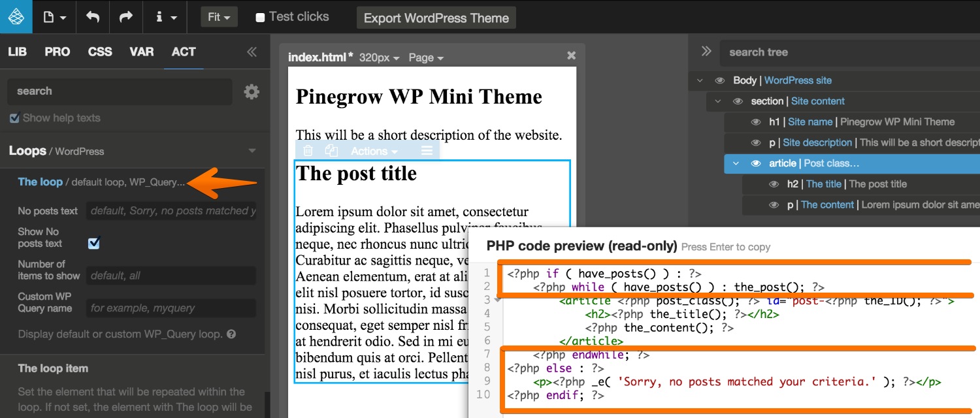
Task: Switch to the LIB tab
Action: pos(17,52)
